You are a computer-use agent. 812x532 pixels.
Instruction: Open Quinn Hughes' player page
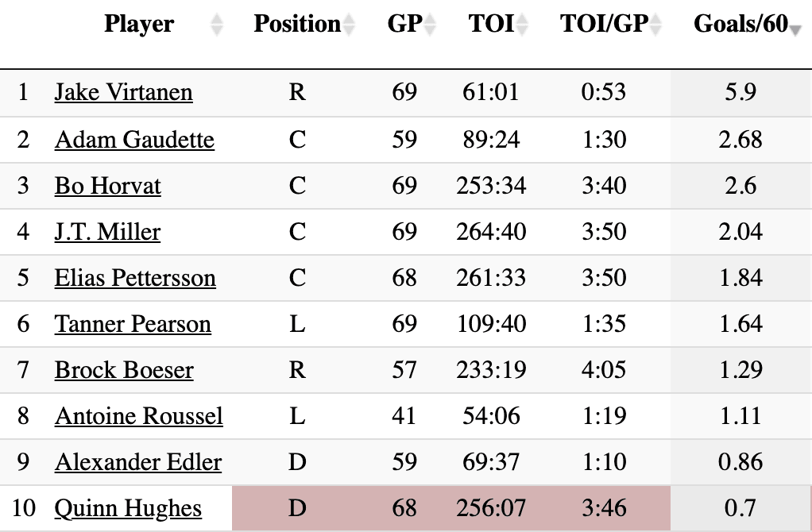(128, 508)
